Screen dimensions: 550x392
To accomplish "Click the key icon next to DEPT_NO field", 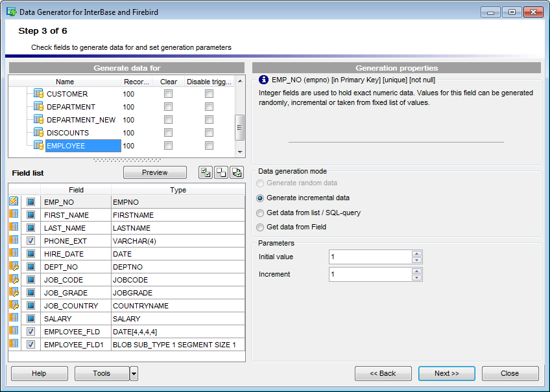I will (13, 266).
